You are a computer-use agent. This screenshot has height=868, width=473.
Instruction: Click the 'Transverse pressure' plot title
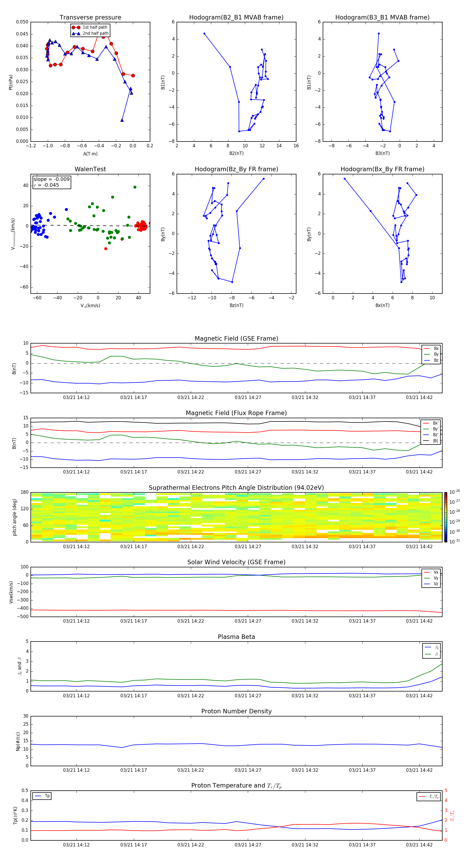click(x=90, y=18)
